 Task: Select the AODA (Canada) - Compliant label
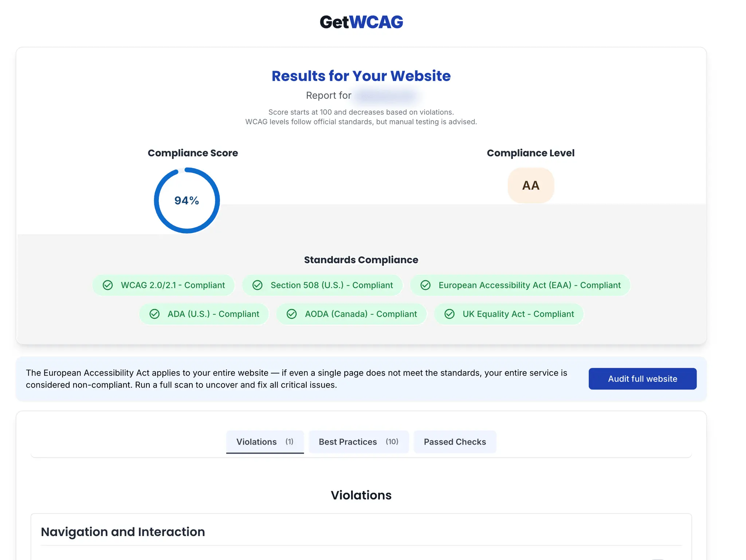pyautogui.click(x=361, y=314)
